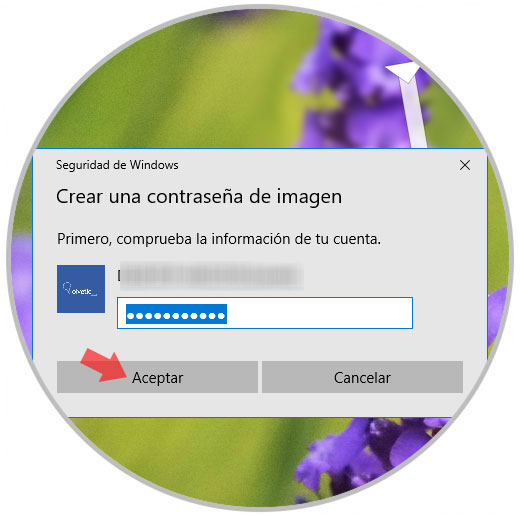Click the highlighted password dots
The height and width of the screenshot is (516, 520).
pyautogui.click(x=176, y=314)
